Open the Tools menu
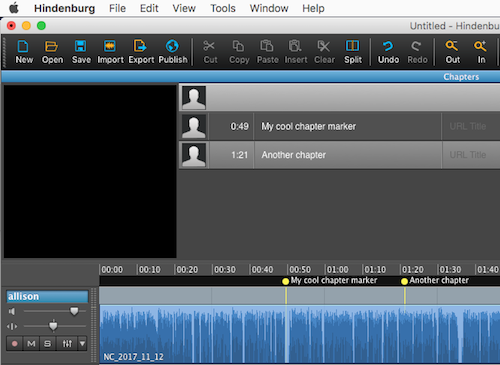 (x=223, y=8)
